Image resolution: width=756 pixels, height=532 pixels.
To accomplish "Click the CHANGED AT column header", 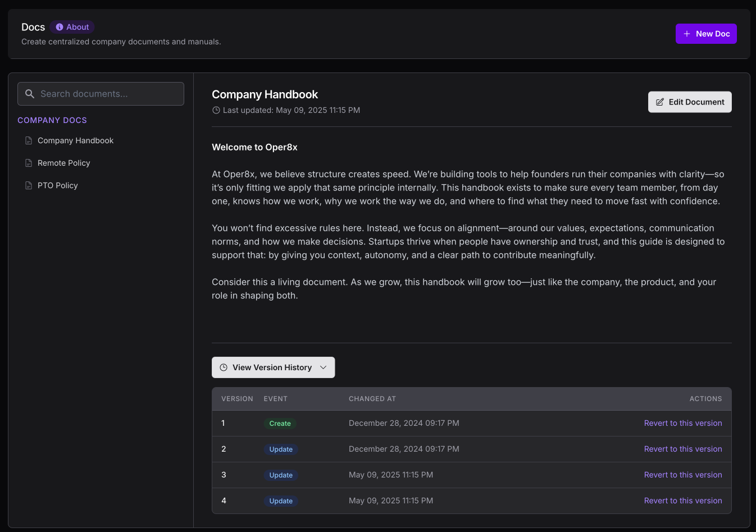I will [372, 399].
